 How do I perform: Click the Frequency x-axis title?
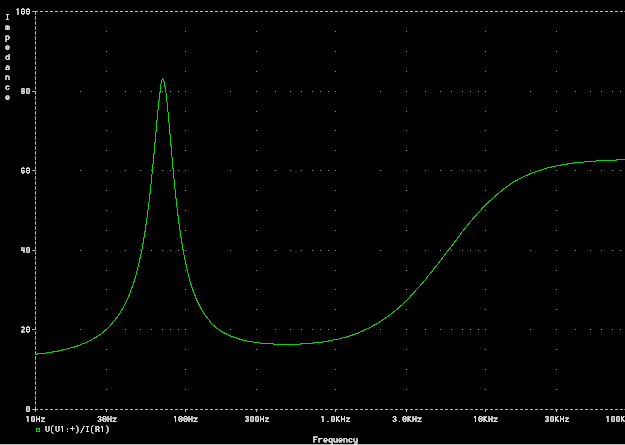(x=334, y=439)
